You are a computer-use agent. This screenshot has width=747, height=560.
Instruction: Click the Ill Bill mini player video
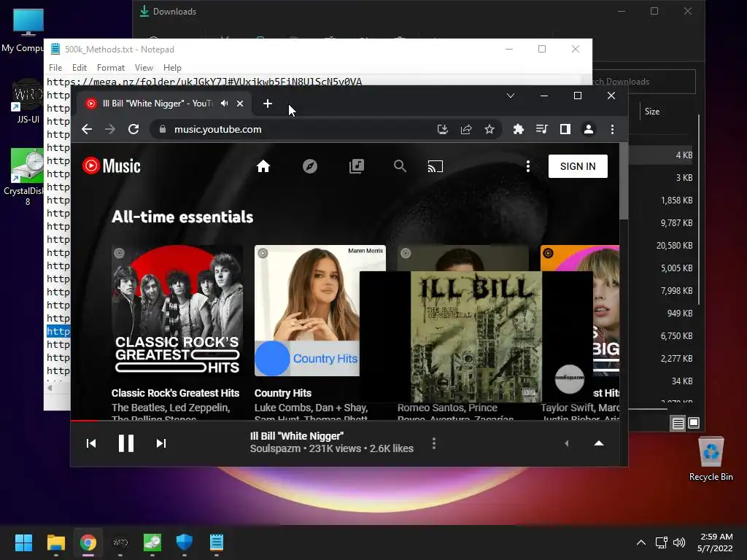[x=476, y=337]
